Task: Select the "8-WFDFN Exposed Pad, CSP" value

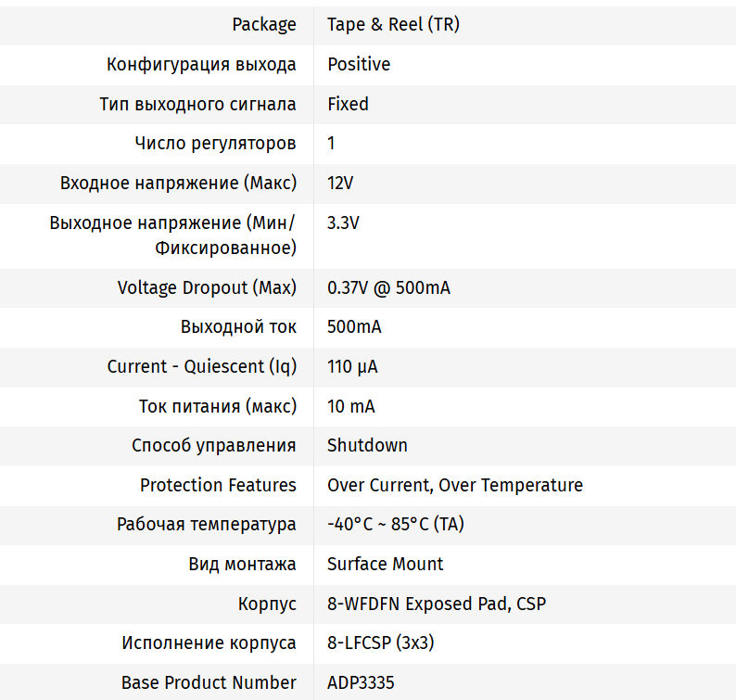Action: point(437,605)
